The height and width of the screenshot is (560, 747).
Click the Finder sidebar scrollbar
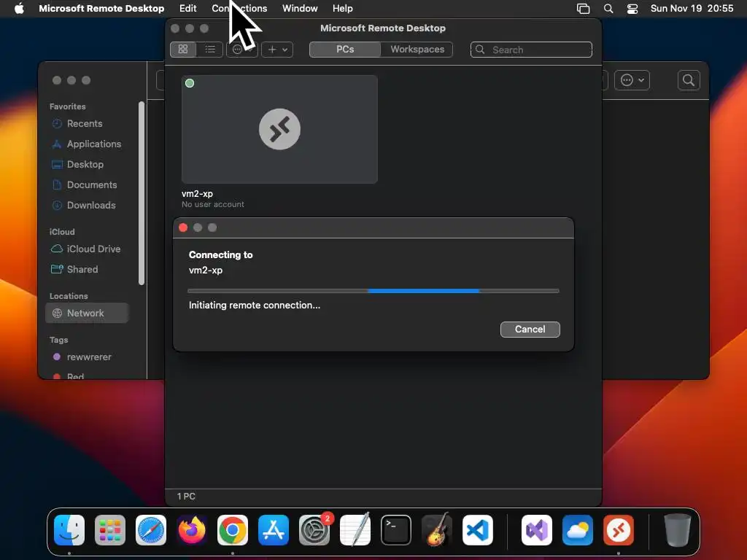click(142, 192)
